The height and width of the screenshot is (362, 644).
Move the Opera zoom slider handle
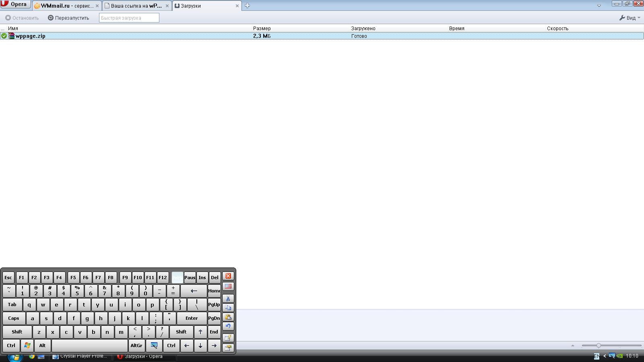[599, 346]
